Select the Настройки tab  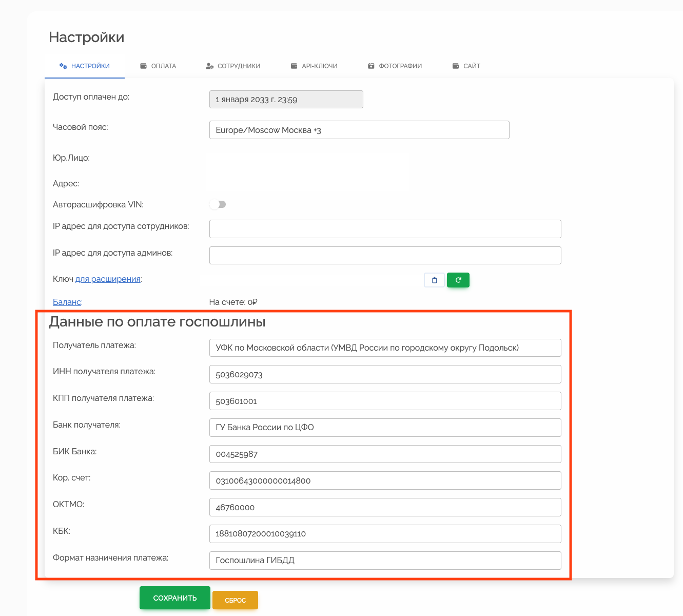(85, 66)
